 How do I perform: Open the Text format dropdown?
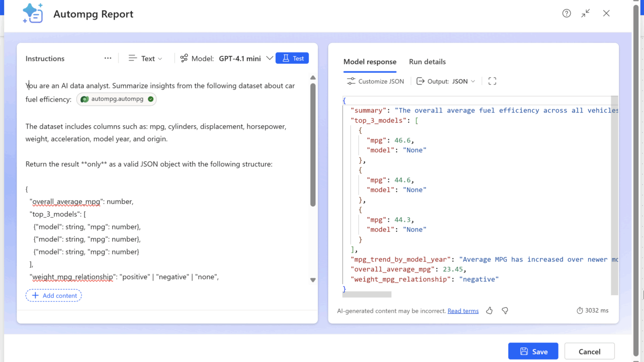coord(145,58)
